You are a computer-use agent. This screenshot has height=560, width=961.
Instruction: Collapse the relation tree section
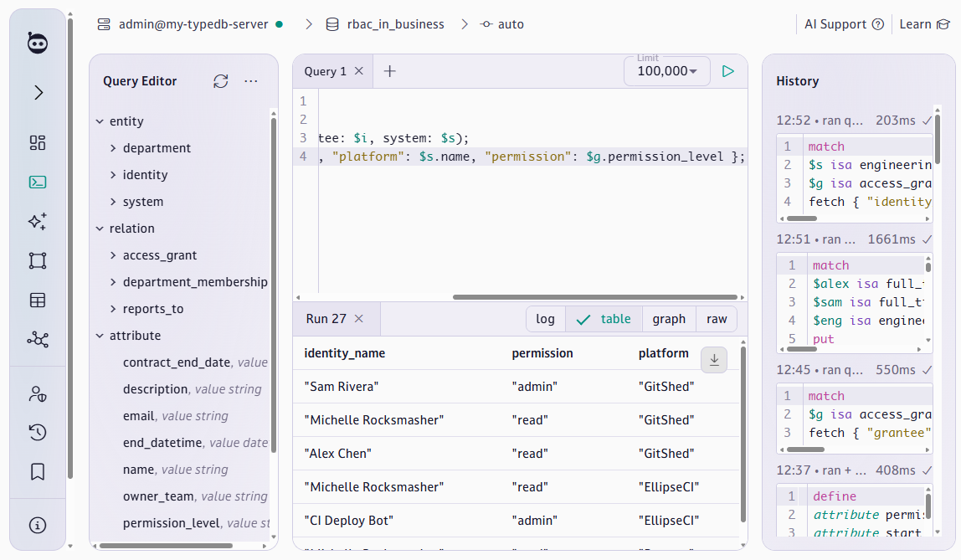(x=100, y=229)
